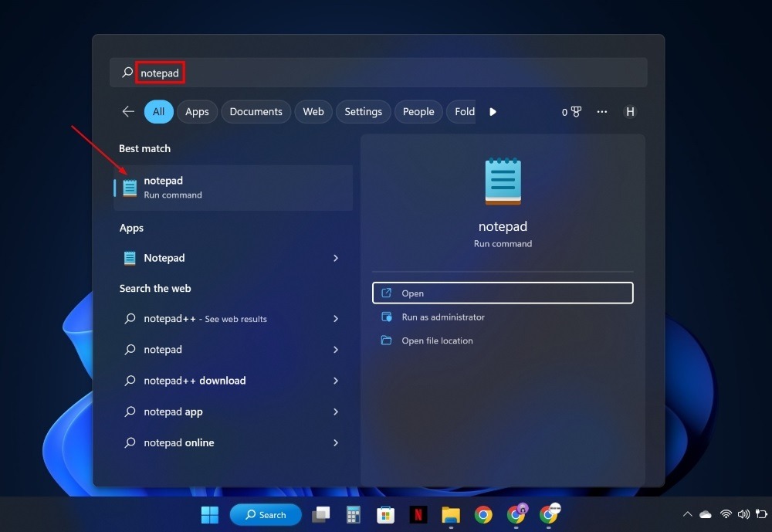Expand the Notepad entry under Apps
Image resolution: width=772 pixels, height=532 pixels.
(335, 258)
